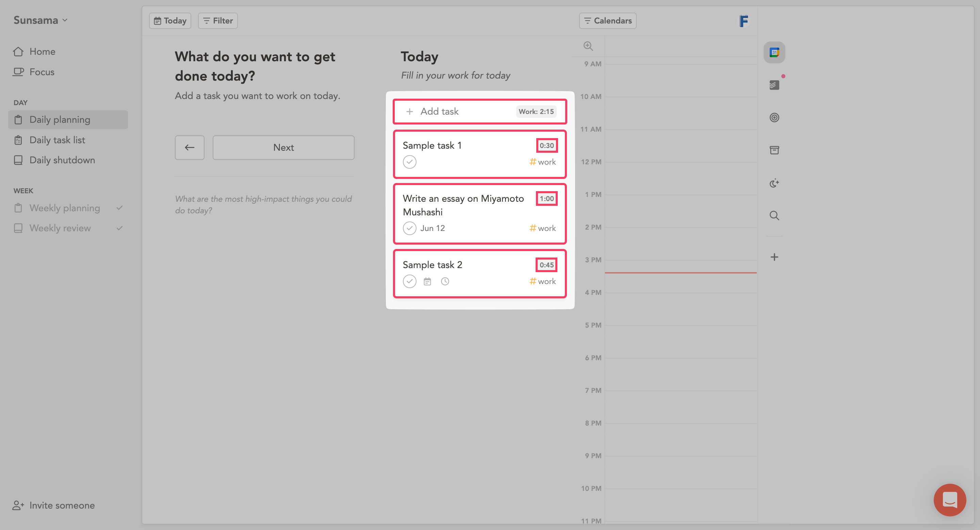
Task: Click the Weekly review completed checkmark
Action: [x=119, y=228]
